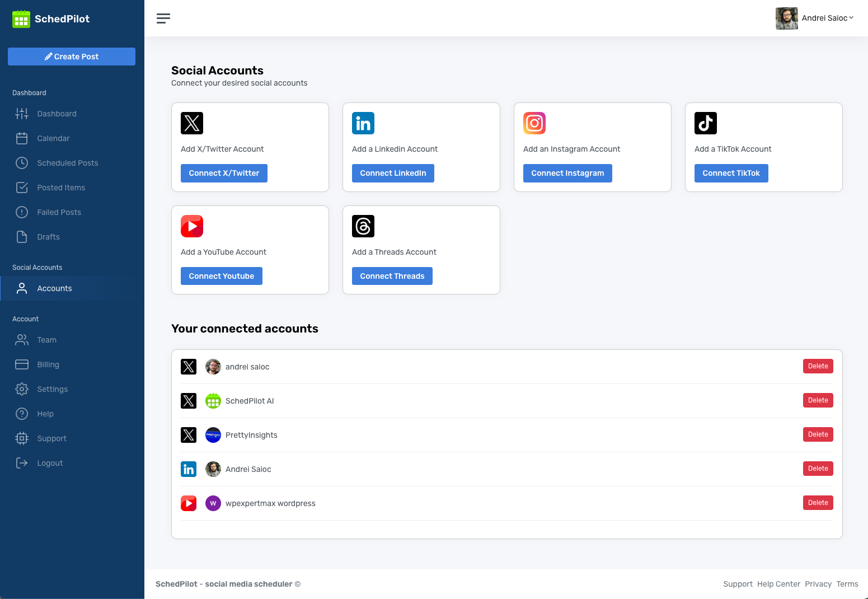Click the PrettyInsights avatar
Screen dimensions: 868x599
click(213, 435)
